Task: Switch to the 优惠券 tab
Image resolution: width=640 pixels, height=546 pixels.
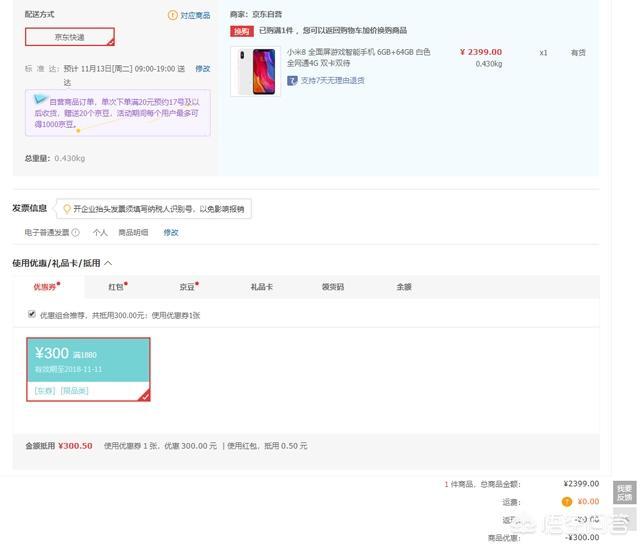Action: 47,287
